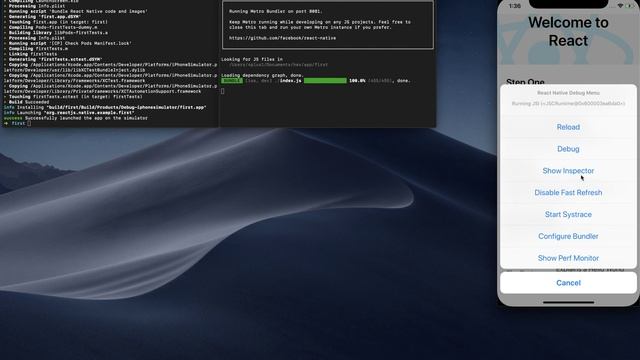The height and width of the screenshot is (360, 640).
Task: Click the Step One heading in simulator
Action: 525,82
